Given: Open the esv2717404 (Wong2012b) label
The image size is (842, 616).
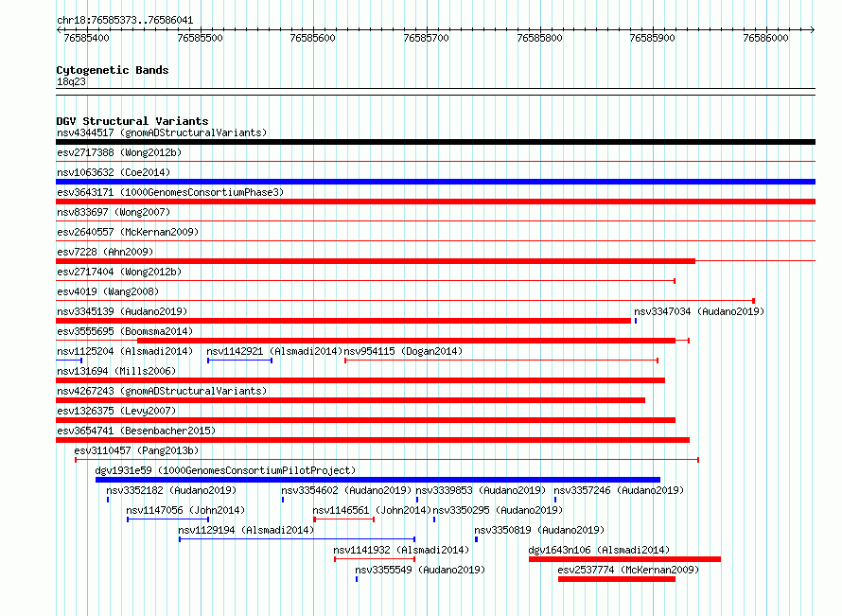Looking at the screenshot, I should click(x=119, y=272).
